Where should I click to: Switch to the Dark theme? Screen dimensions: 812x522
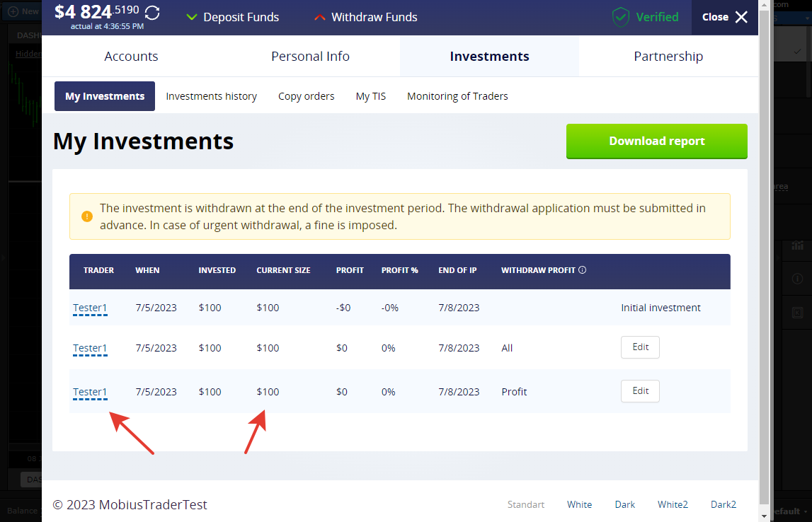click(624, 504)
